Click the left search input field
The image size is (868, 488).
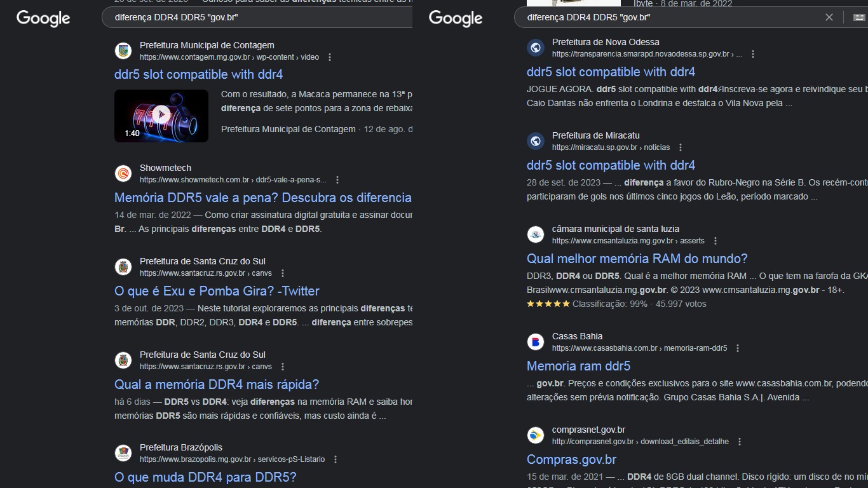[254, 17]
